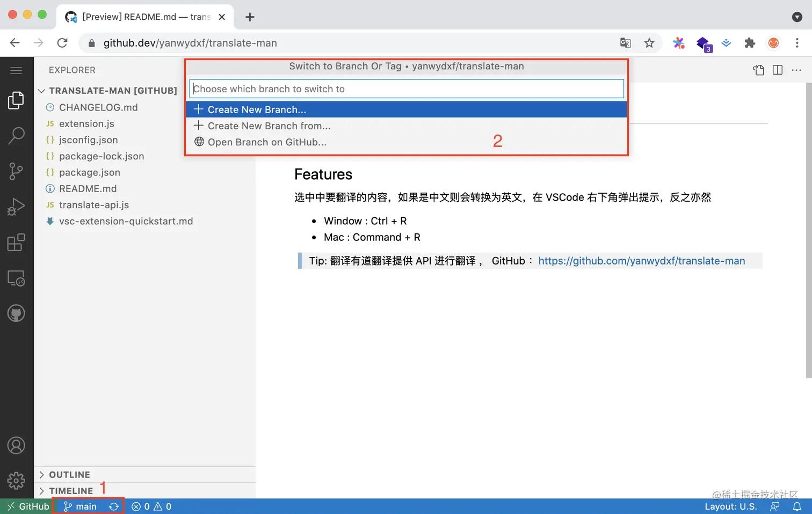Click the browser tab search dropdown arrow
Viewport: 812px width, 514px height.
pyautogui.click(x=797, y=17)
